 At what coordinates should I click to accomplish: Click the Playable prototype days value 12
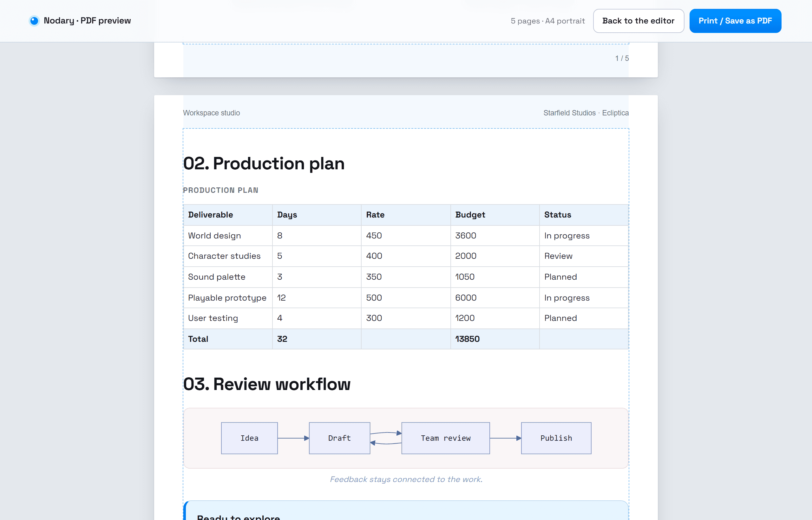[x=317, y=298]
